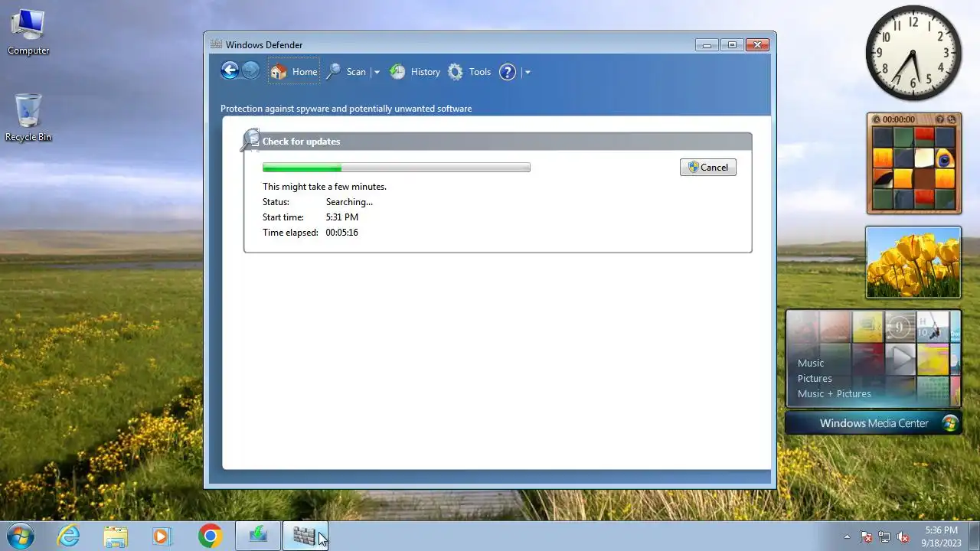Switch to the green arrow taskbar app
This screenshot has height=551, width=980.
258,536
